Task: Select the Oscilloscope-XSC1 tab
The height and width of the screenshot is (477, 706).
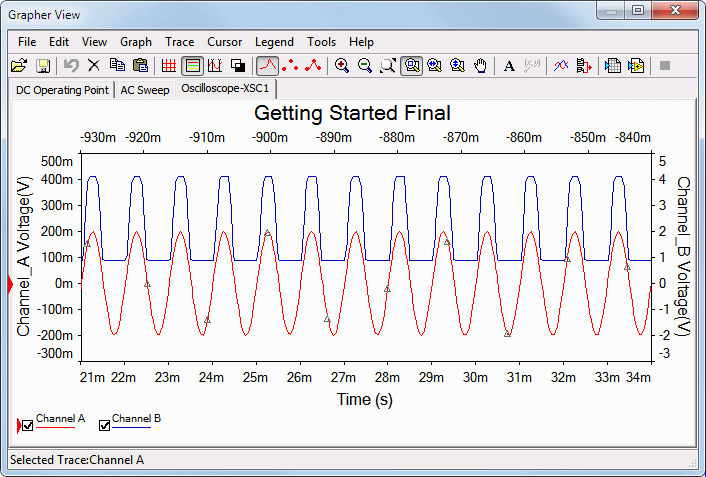Action: pyautogui.click(x=225, y=88)
